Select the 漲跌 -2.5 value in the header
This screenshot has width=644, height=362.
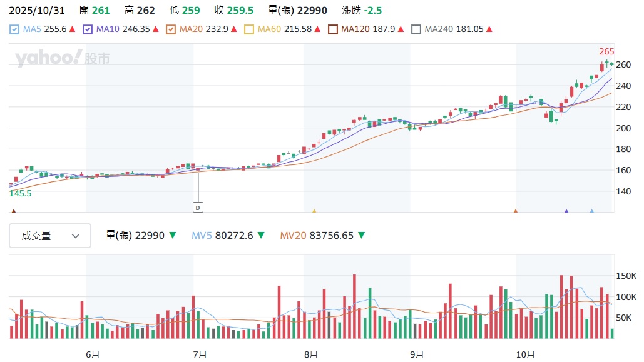tap(360, 10)
